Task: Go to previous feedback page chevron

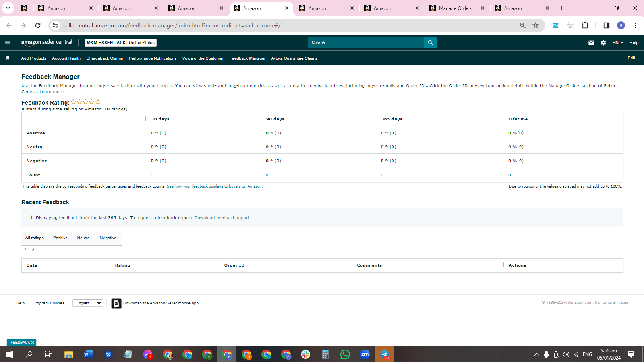Action: click(25, 249)
